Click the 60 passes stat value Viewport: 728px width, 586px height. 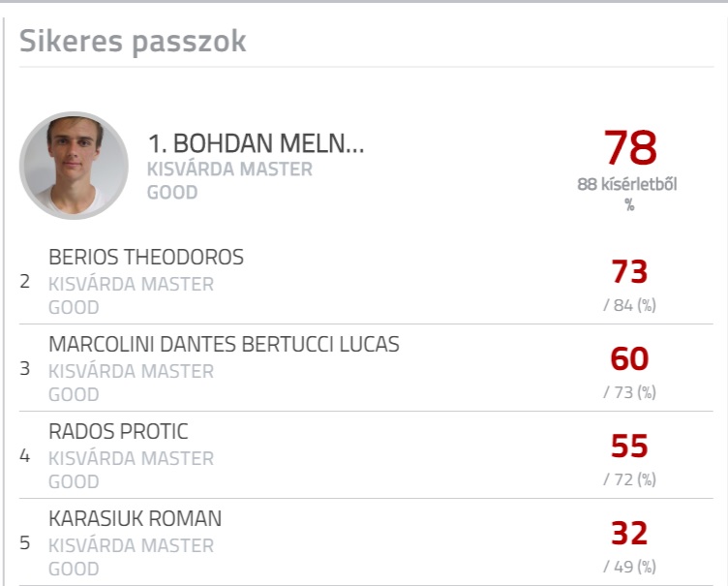629,358
